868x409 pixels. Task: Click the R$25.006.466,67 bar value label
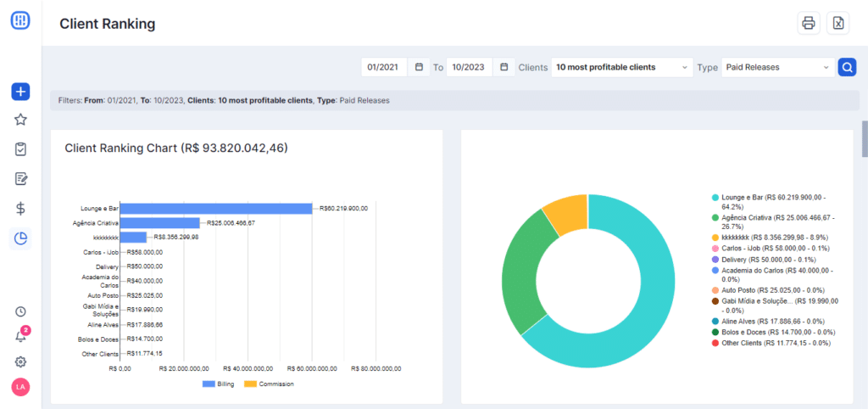click(231, 223)
